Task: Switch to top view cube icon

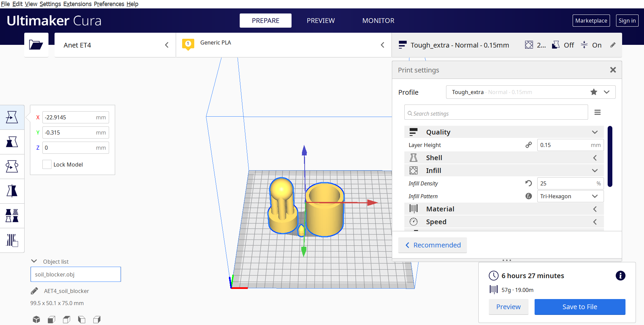Action: coord(67,319)
